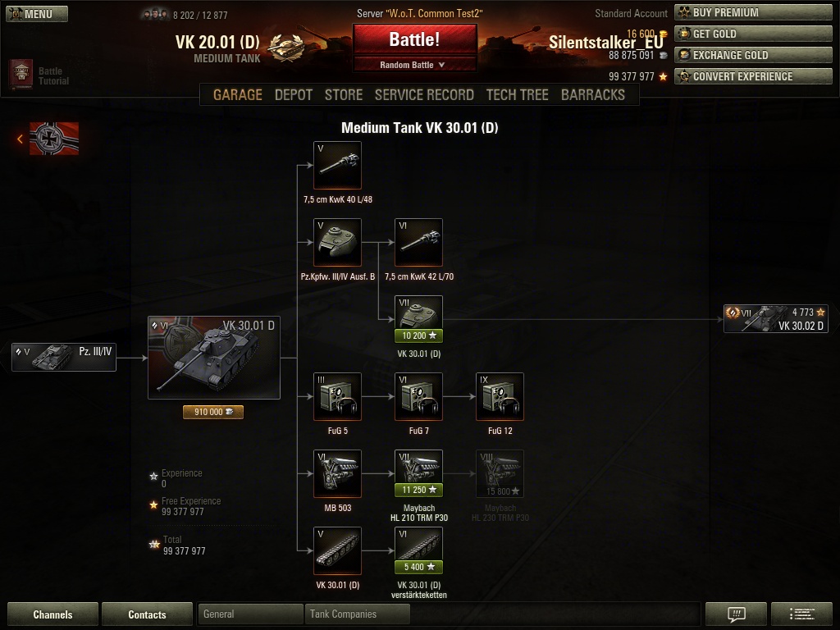
Task: Switch to the Tank Companies chat tab
Action: (x=357, y=614)
